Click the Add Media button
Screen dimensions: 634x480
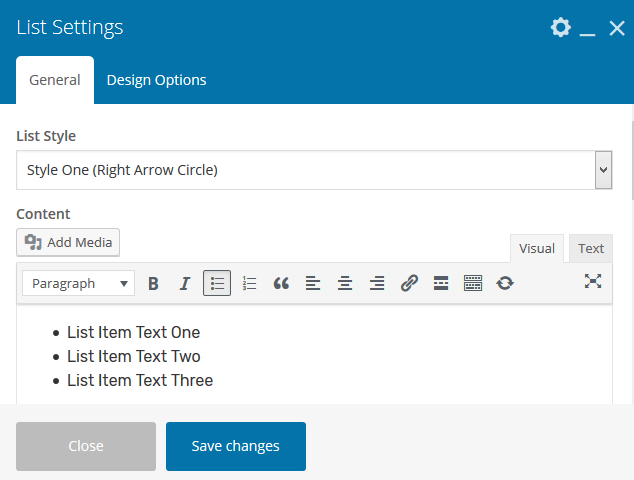68,242
